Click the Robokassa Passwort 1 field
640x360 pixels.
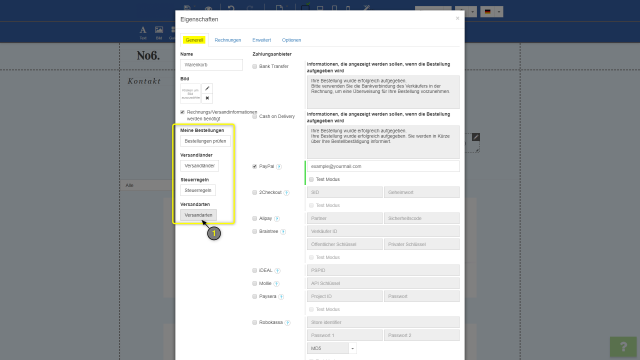(344, 335)
